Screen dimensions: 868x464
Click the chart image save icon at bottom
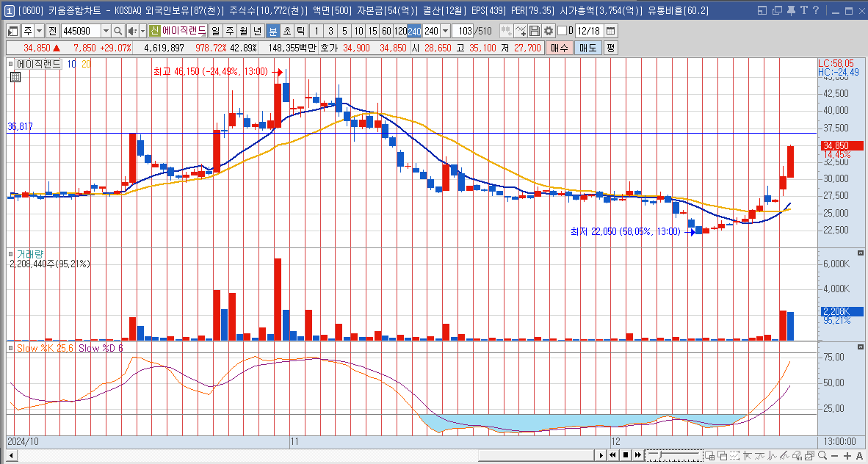810,455
